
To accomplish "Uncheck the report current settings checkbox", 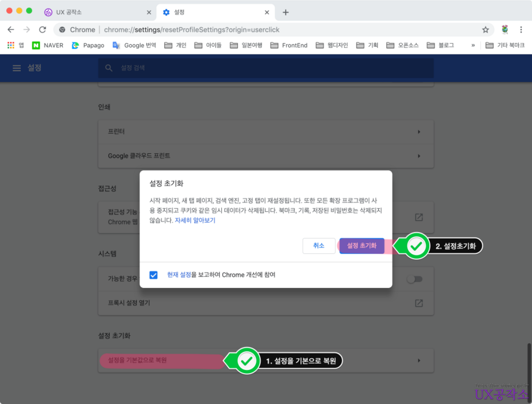I will pos(154,275).
